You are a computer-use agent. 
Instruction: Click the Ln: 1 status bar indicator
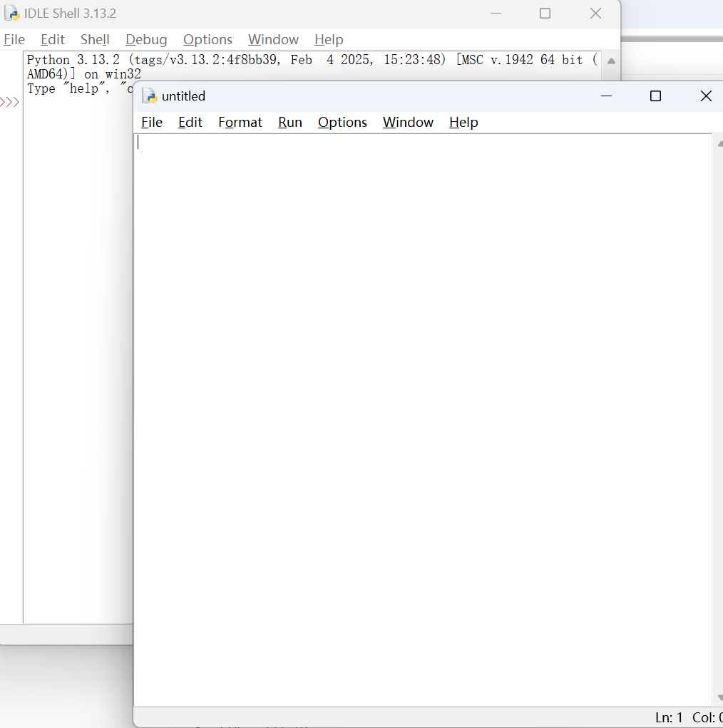pos(669,717)
